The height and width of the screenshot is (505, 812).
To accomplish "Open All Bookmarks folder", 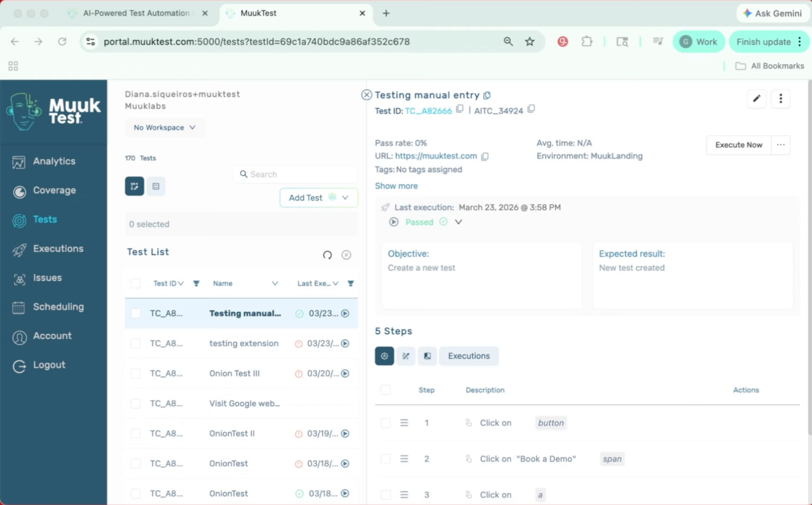I will click(x=769, y=66).
